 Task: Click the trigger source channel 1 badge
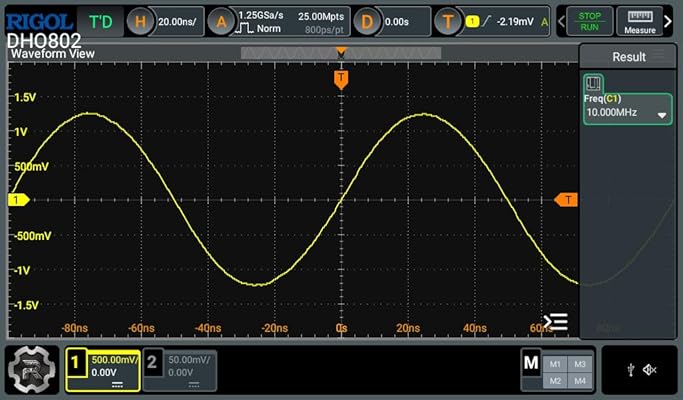[x=472, y=21]
